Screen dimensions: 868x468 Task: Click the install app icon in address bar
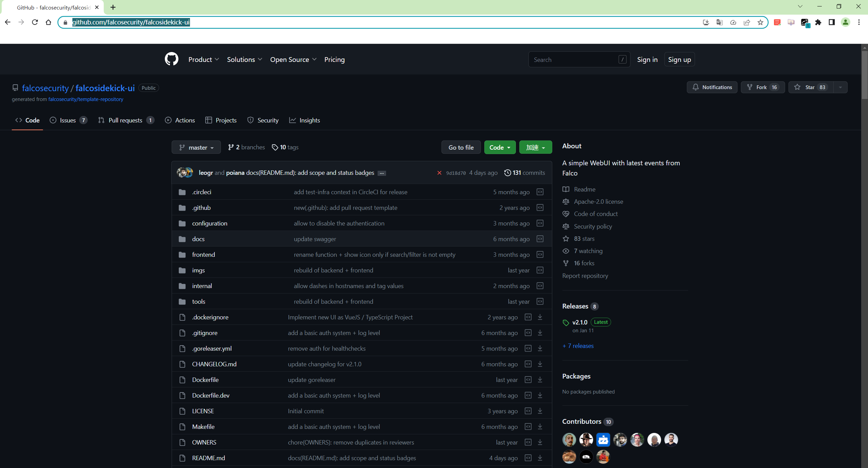[x=706, y=22]
